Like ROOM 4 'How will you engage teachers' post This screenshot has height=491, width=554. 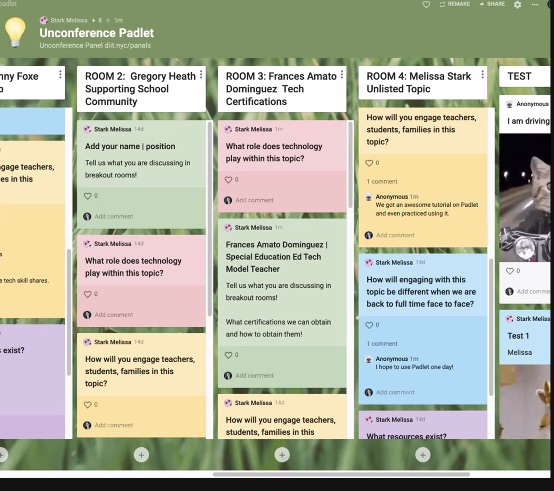(369, 163)
